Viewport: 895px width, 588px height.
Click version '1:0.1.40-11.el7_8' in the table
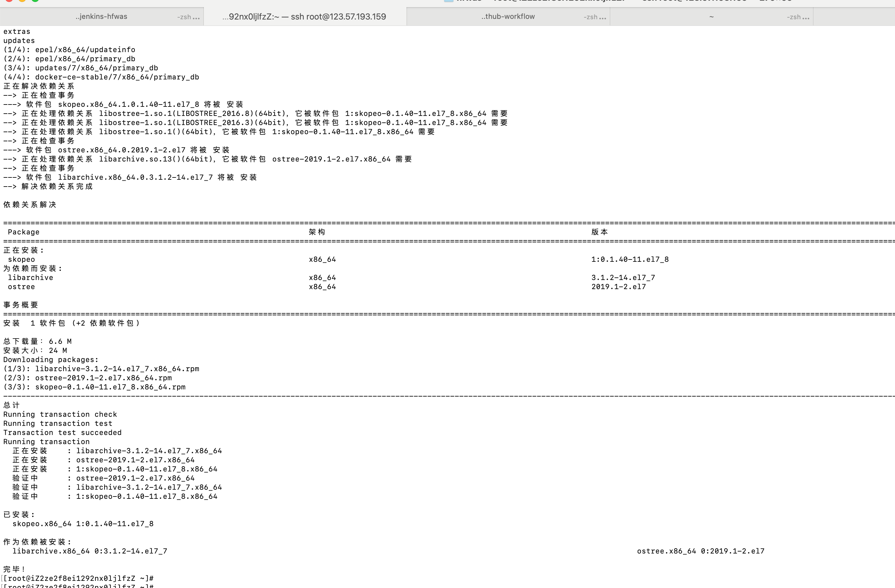(630, 259)
